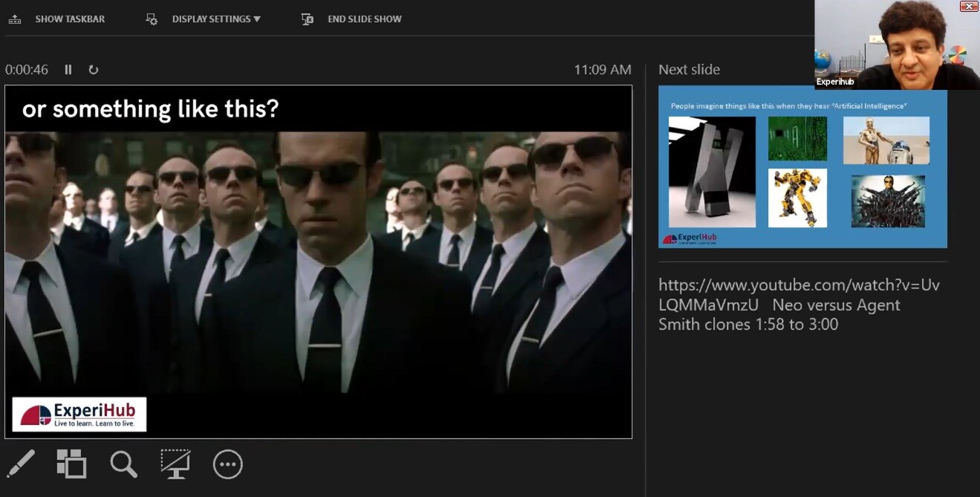
Task: Click the Experihub presenter video feed
Action: (897, 45)
